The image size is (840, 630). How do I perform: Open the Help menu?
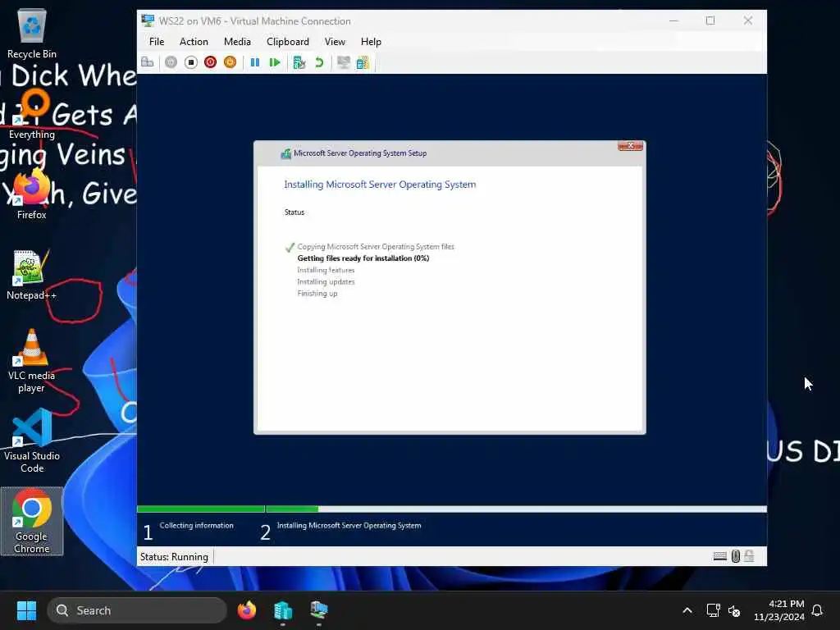[371, 42]
